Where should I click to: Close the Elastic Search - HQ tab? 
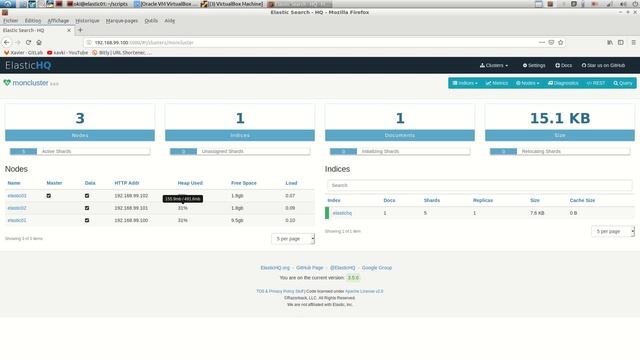tap(69, 30)
